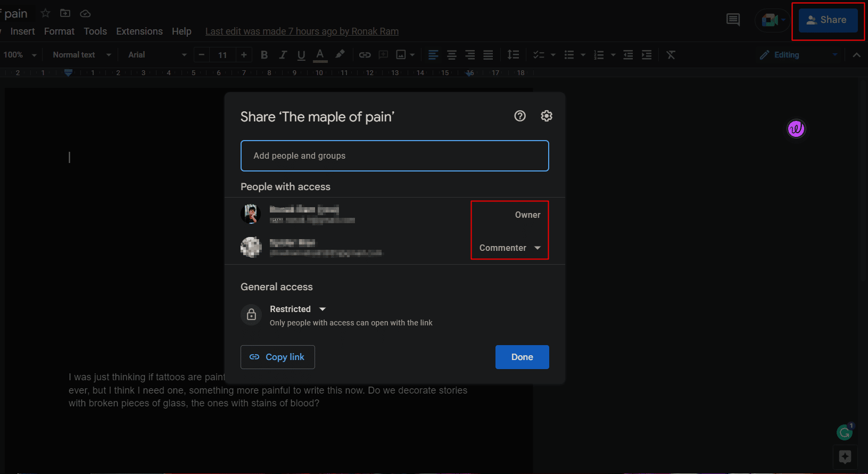Click the font size field showing 11
This screenshot has width=868, height=474.
click(222, 55)
